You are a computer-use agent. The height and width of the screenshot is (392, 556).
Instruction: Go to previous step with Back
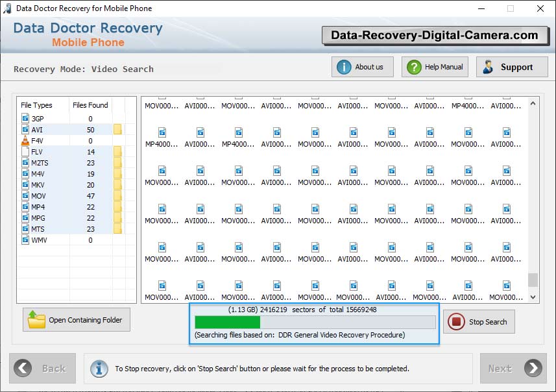(43, 368)
